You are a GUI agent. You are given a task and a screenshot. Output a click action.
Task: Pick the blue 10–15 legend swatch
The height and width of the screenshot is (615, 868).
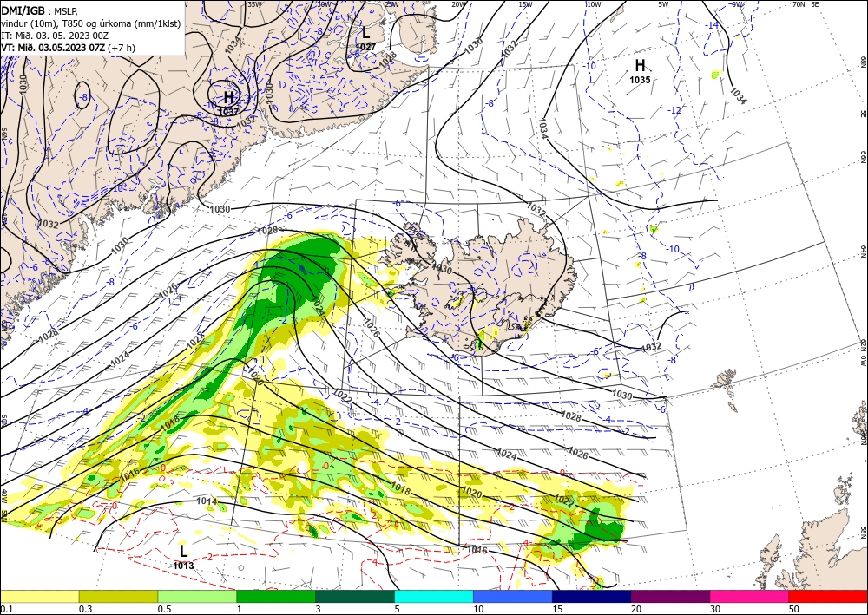(513, 596)
